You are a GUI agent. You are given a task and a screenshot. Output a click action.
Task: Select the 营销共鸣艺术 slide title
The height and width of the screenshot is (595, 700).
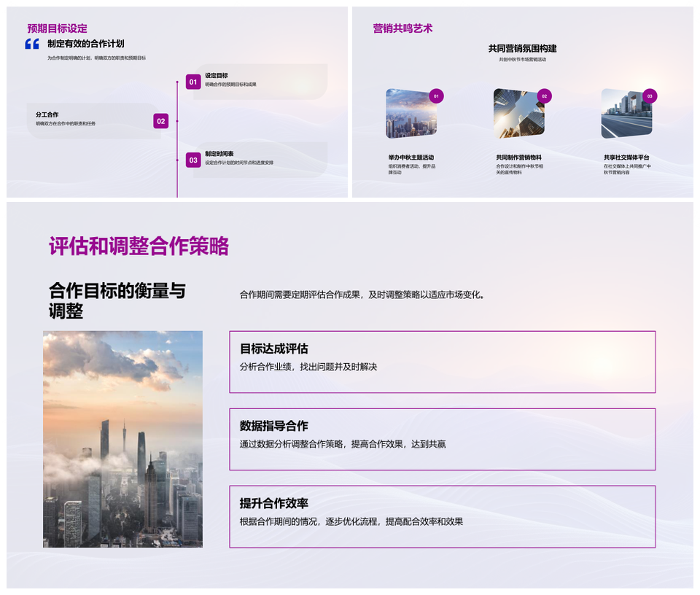pyautogui.click(x=402, y=28)
